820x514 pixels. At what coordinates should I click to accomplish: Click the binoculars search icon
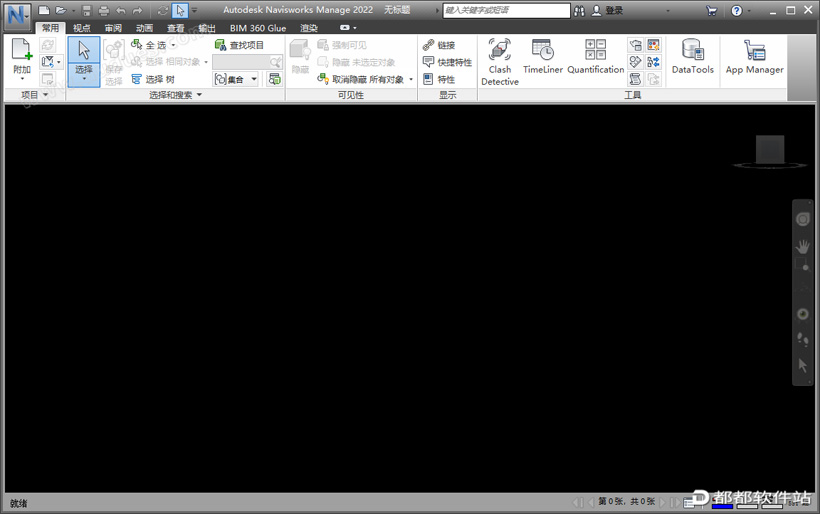(x=579, y=10)
